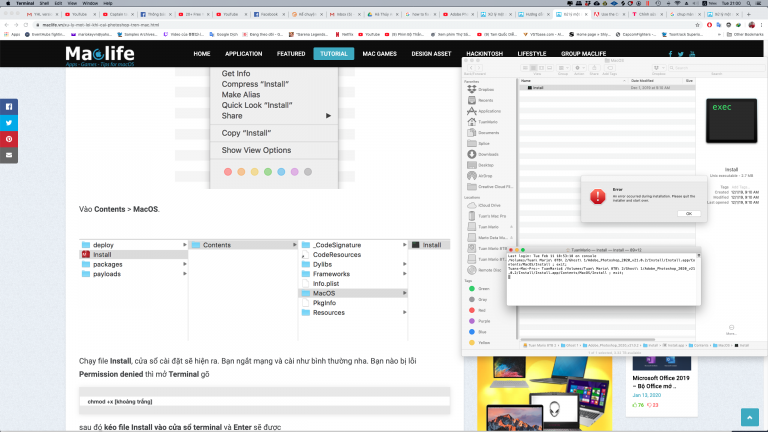Filter by Green tag in Finder
The image size is (768, 432).
click(480, 288)
